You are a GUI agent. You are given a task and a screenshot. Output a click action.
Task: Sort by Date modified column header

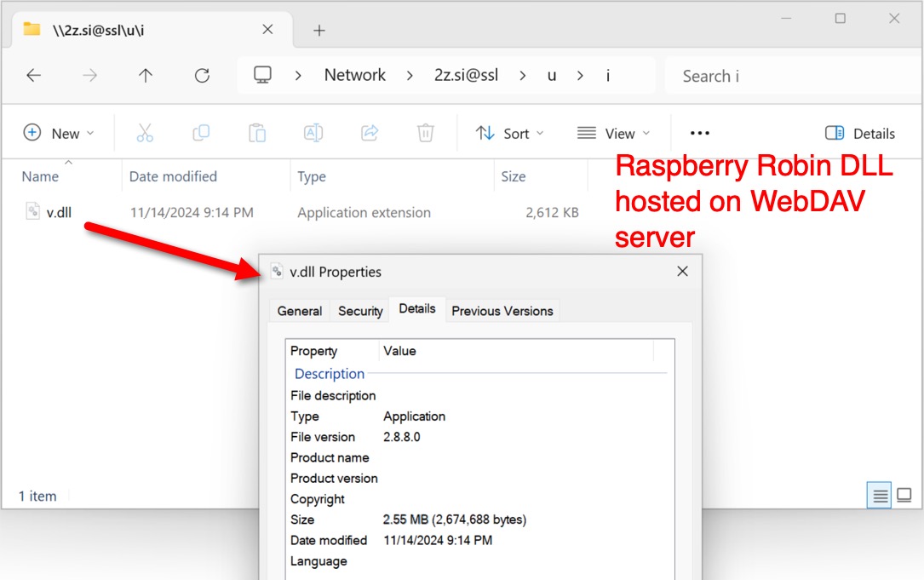pos(173,176)
